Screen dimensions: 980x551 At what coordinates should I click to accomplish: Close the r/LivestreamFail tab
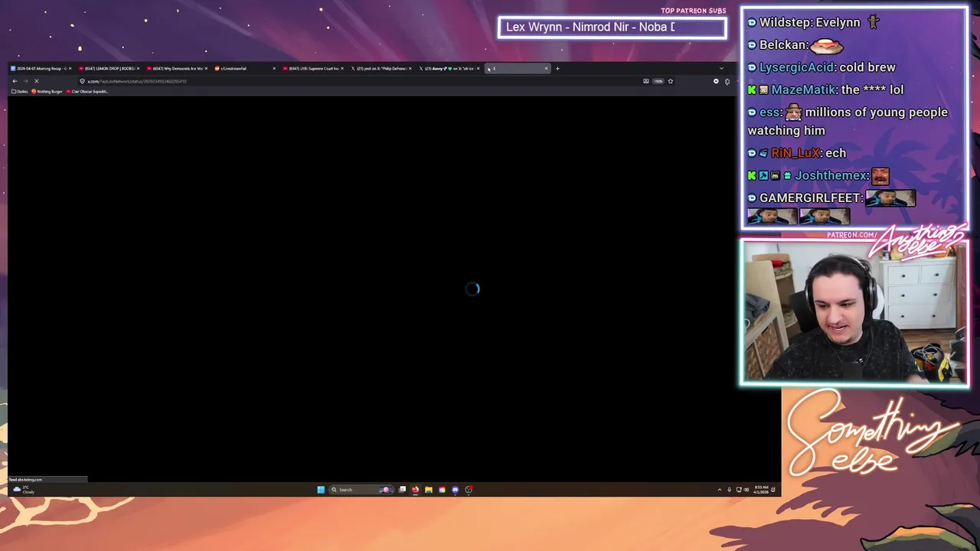pyautogui.click(x=274, y=69)
